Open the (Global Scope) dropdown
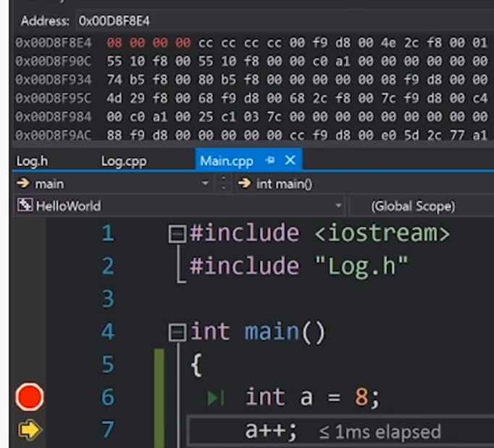This screenshot has width=494, height=448. point(422,206)
